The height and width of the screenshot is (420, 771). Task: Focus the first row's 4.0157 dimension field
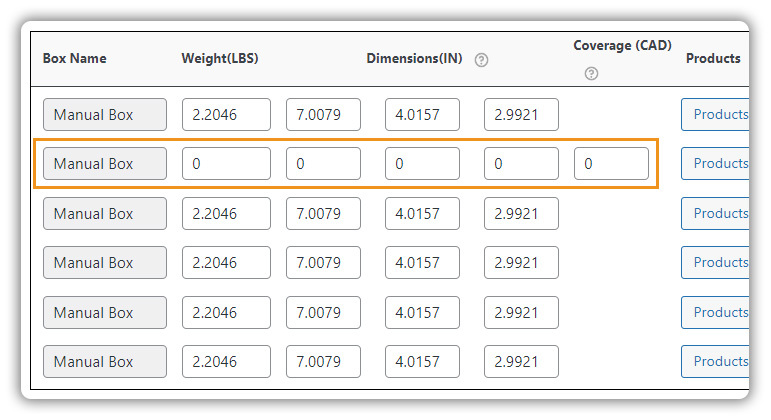coord(422,115)
